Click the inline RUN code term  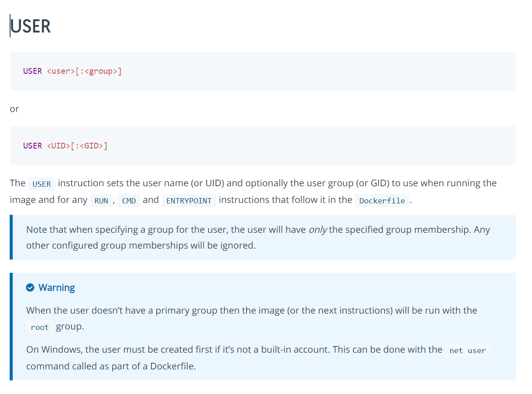(x=101, y=201)
